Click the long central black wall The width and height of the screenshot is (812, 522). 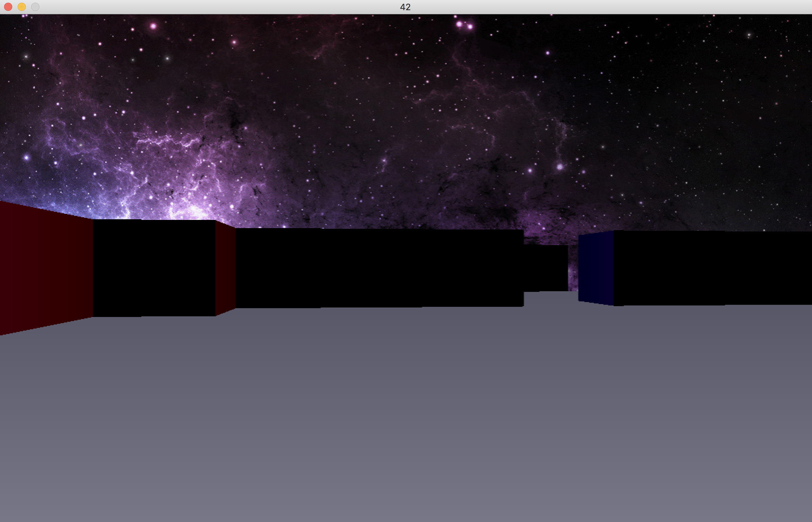tap(380, 268)
